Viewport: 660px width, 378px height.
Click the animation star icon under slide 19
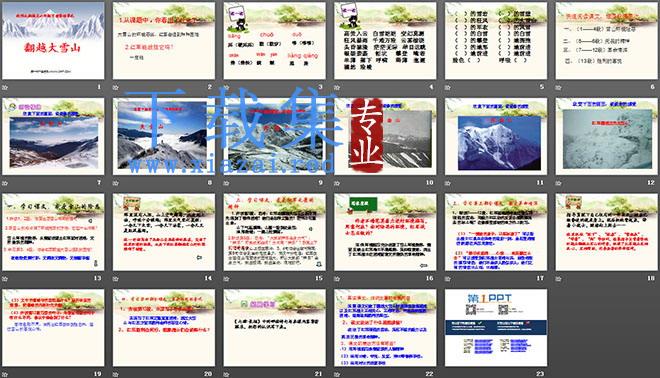(x=5, y=374)
